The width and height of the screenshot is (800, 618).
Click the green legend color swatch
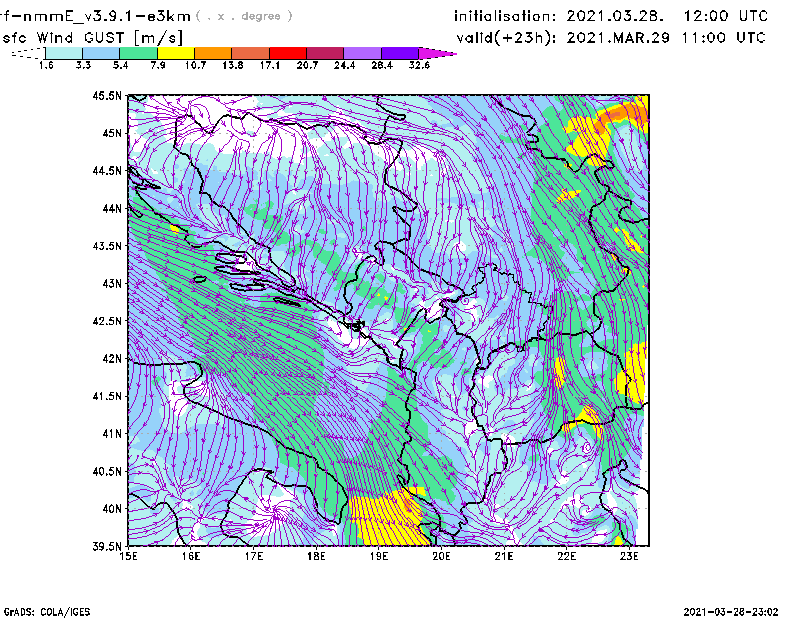pos(138,53)
